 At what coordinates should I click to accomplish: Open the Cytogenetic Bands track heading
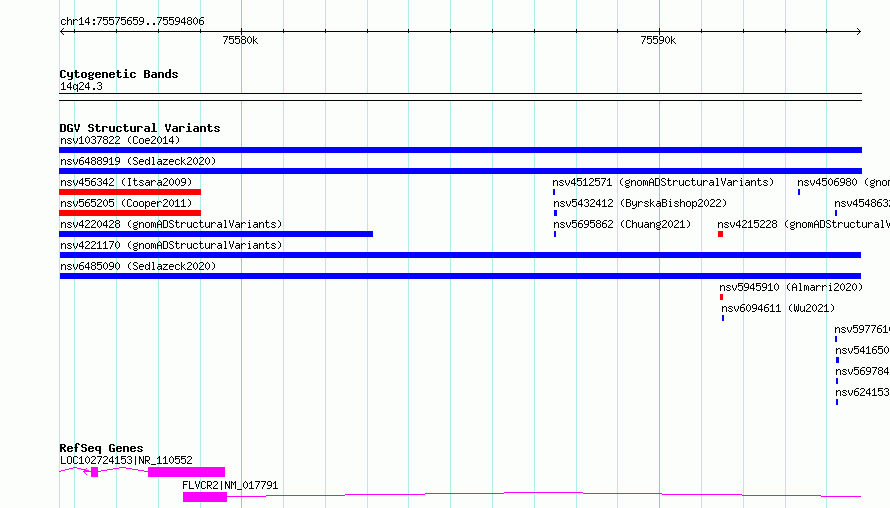coord(119,74)
